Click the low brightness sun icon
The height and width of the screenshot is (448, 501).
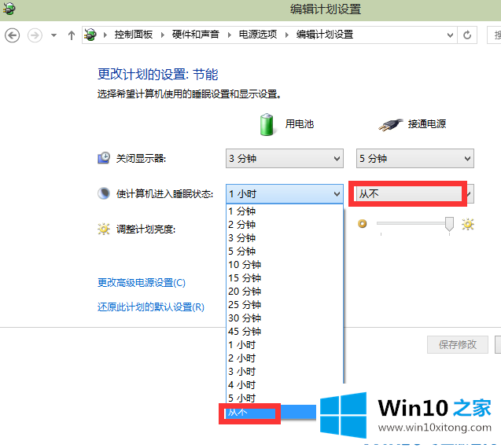[363, 224]
